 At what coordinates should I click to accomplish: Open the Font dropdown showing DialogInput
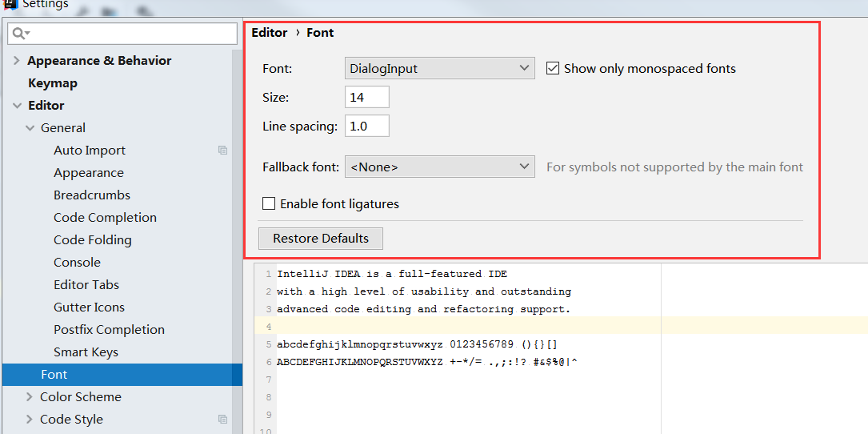439,68
